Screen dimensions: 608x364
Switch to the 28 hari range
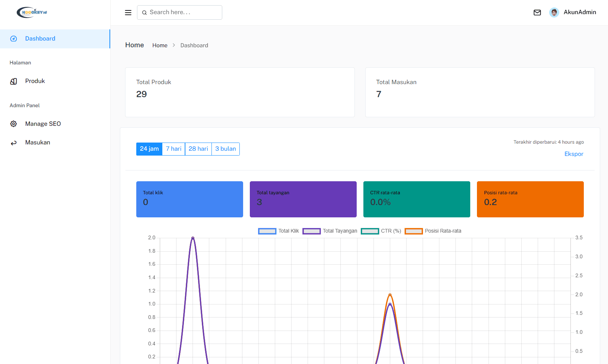198,149
